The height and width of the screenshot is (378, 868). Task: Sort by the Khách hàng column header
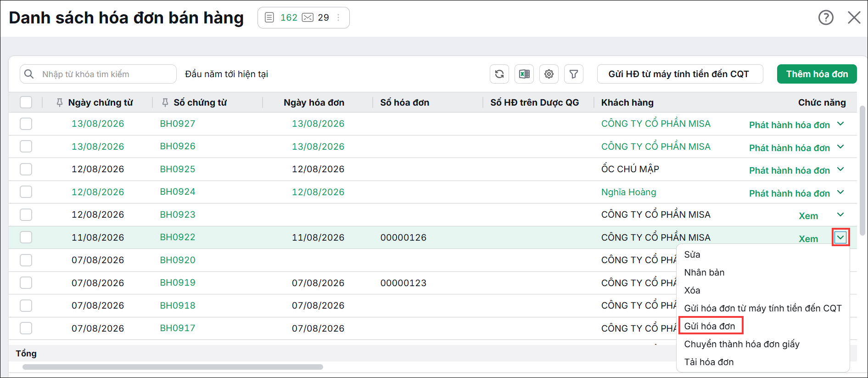click(627, 102)
